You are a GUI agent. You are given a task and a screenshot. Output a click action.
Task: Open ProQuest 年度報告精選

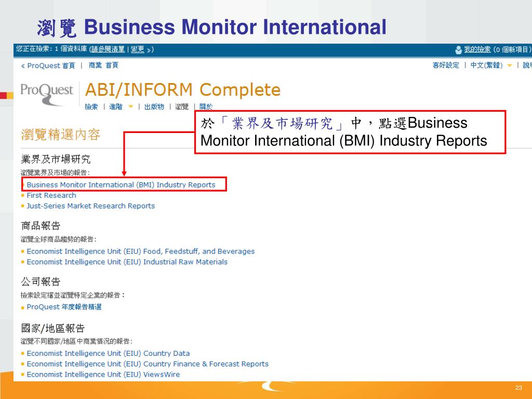coord(64,307)
